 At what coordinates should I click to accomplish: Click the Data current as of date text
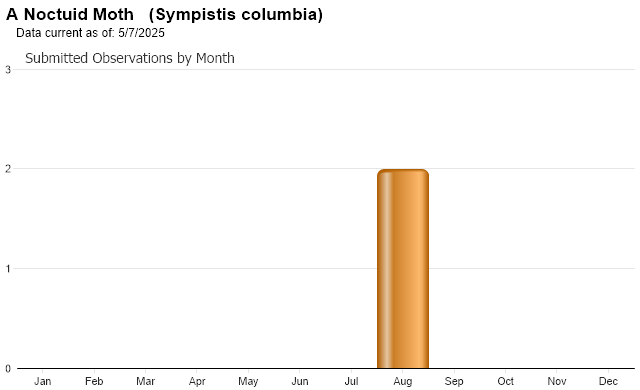coord(90,33)
